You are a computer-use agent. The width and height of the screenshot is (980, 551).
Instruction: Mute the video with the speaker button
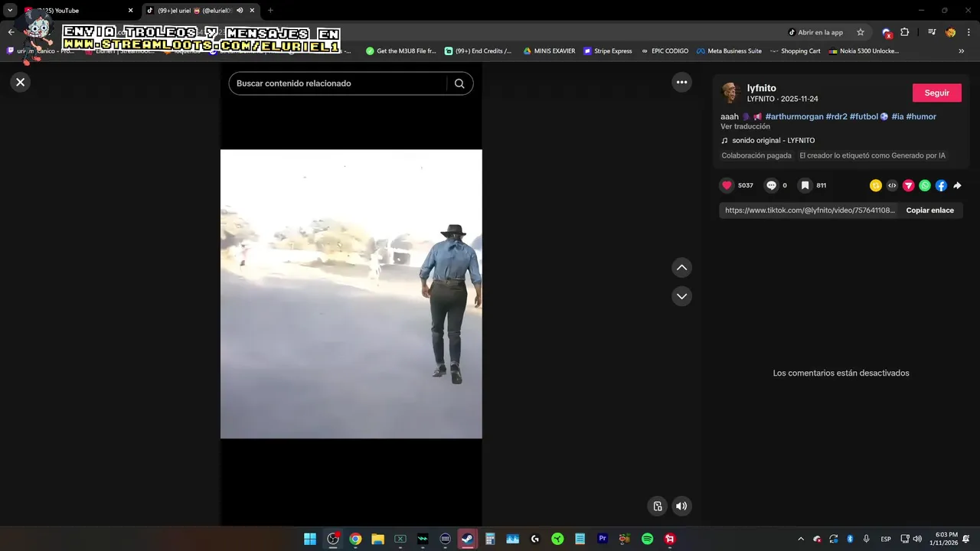coord(681,506)
